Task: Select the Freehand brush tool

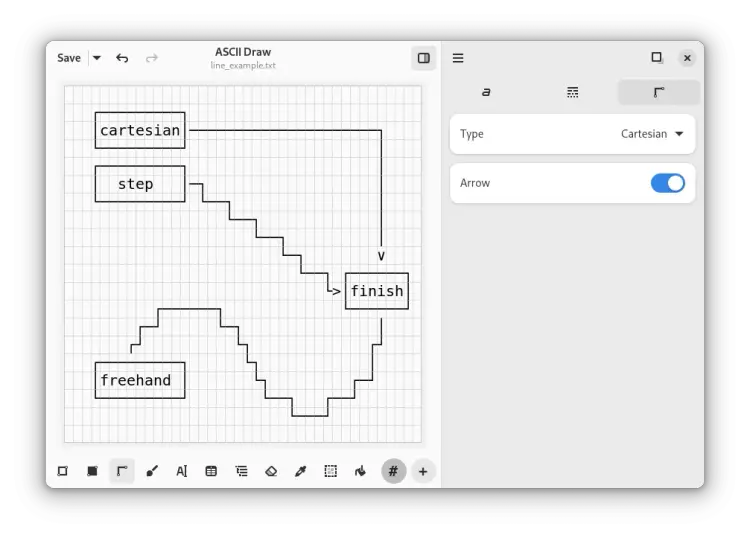Action: [152, 471]
